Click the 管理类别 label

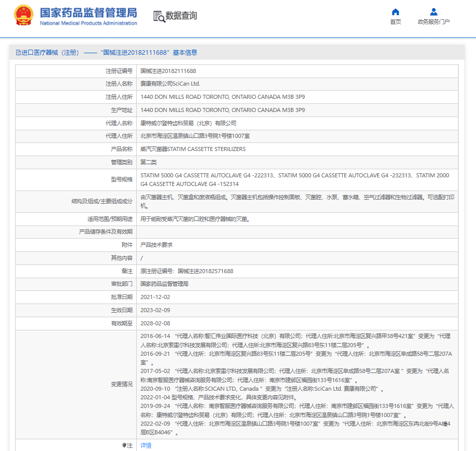(122, 162)
